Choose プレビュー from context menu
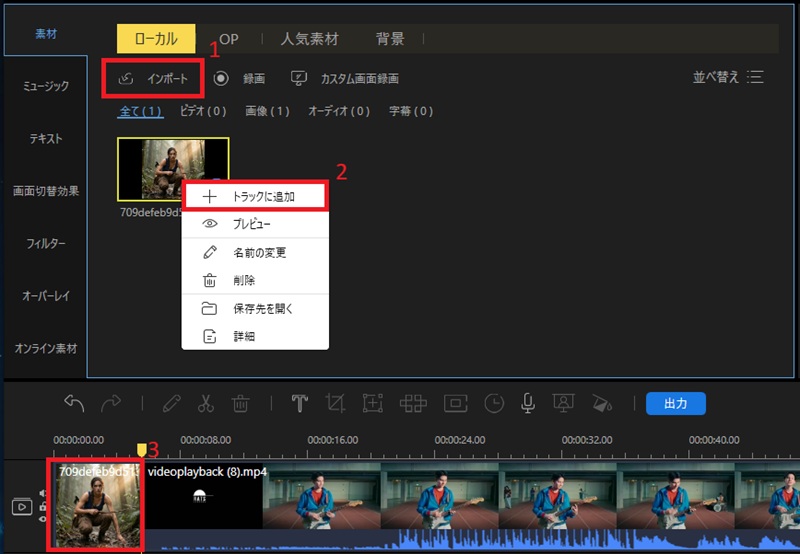 [x=255, y=224]
